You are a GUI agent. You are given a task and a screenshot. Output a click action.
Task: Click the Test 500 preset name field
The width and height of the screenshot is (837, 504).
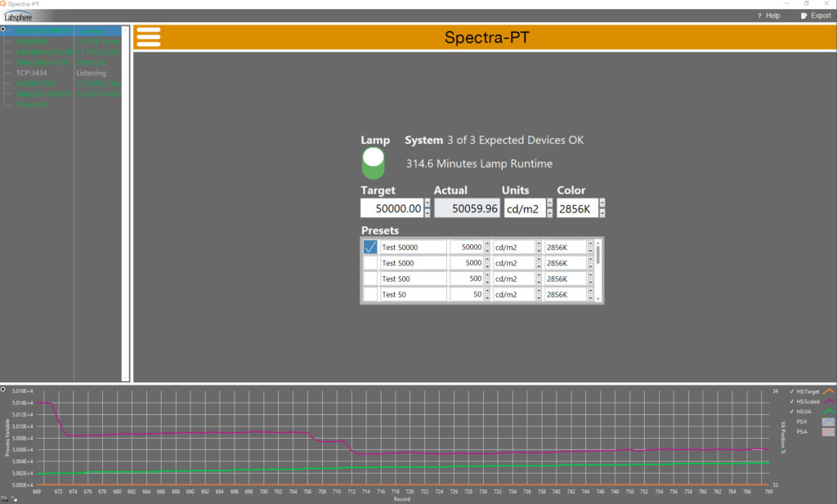pyautogui.click(x=413, y=279)
